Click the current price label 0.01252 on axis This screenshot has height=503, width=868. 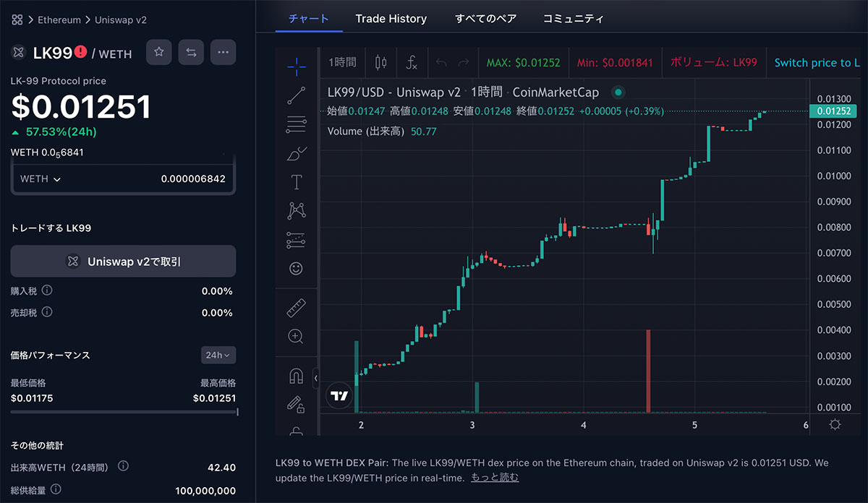[833, 111]
